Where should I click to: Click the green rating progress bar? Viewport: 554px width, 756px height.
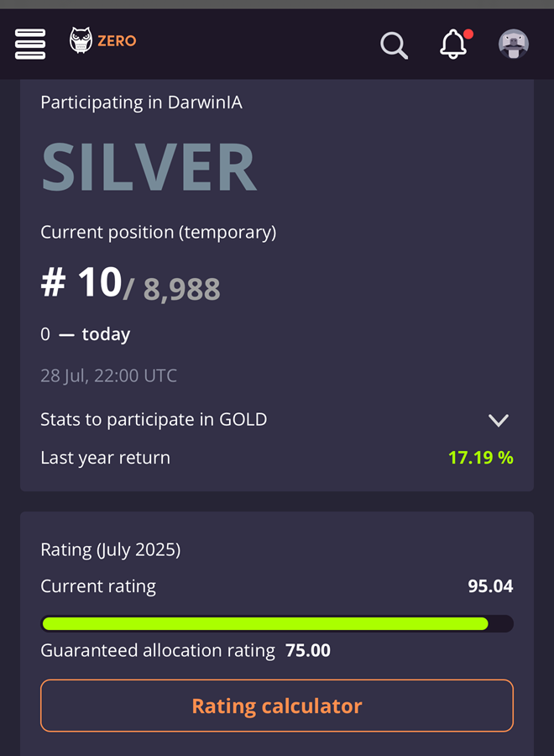265,624
